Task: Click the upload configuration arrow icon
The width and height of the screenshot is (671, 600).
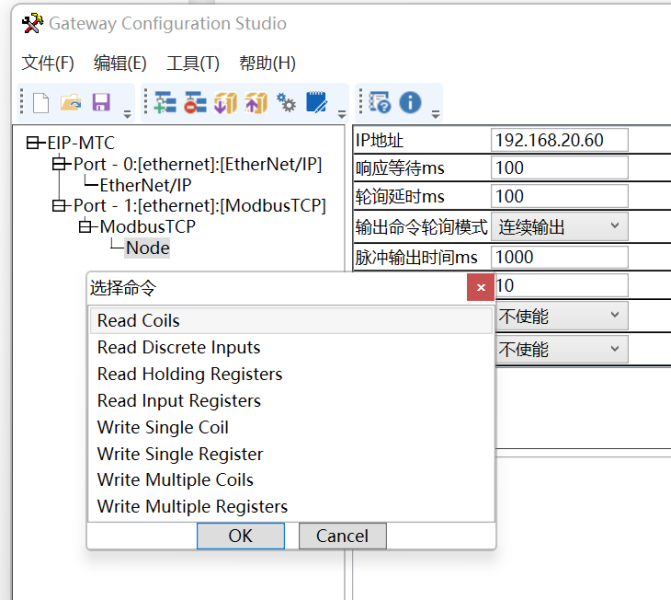Action: (256, 103)
